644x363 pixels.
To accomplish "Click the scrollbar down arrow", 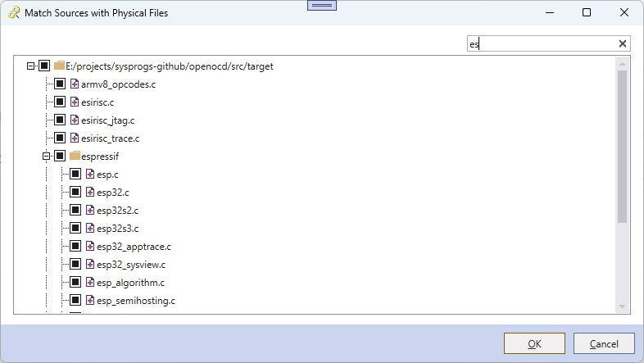I will point(622,306).
